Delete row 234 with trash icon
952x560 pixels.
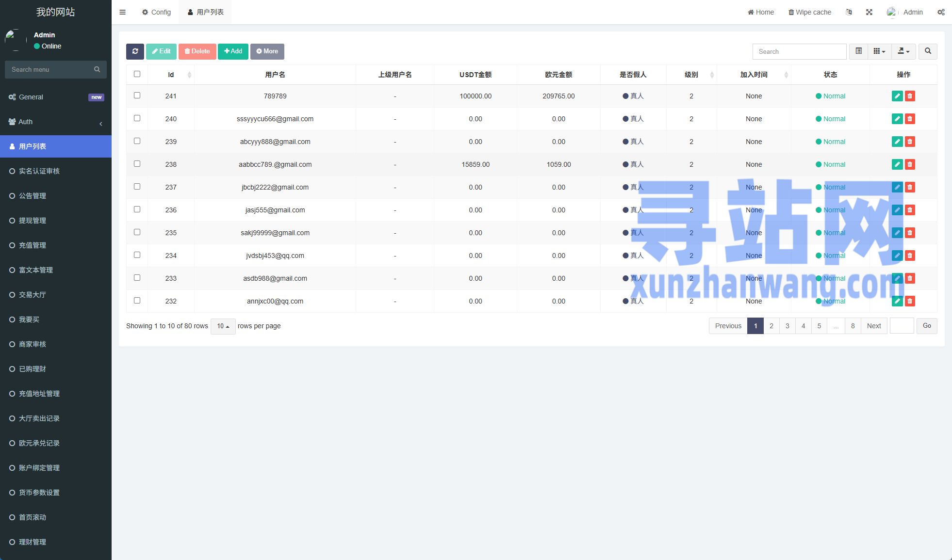[x=910, y=256]
